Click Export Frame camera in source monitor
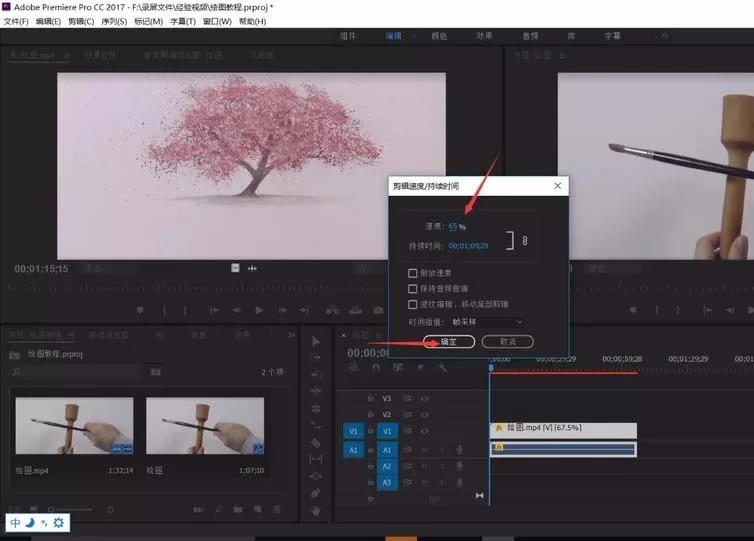This screenshot has width=754, height=541. pos(378,310)
